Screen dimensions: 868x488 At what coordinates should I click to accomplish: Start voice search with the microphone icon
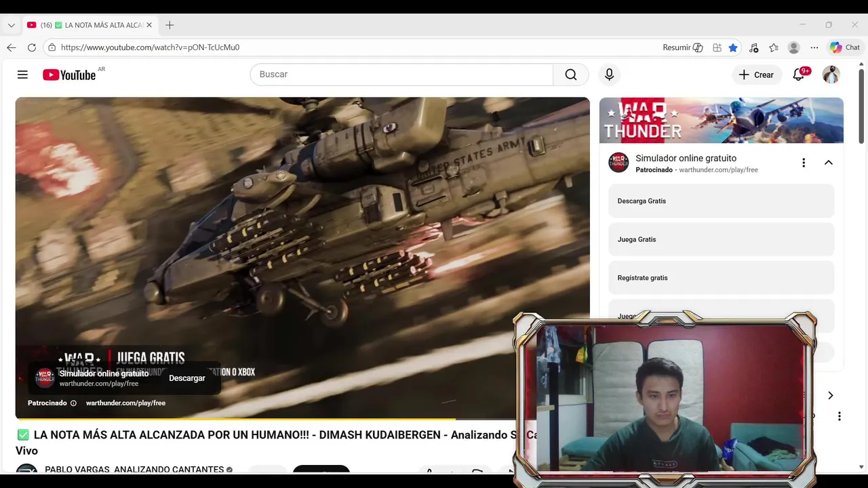tap(609, 75)
